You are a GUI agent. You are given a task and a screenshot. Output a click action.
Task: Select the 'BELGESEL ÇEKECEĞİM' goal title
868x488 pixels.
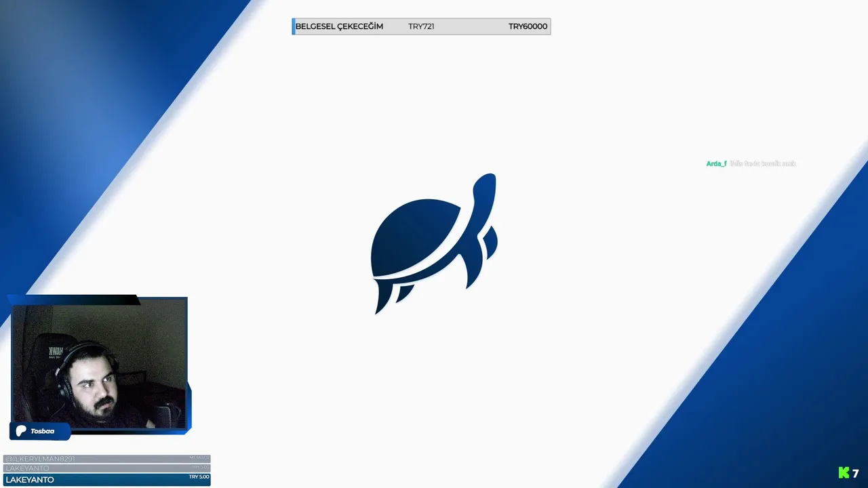click(x=339, y=26)
